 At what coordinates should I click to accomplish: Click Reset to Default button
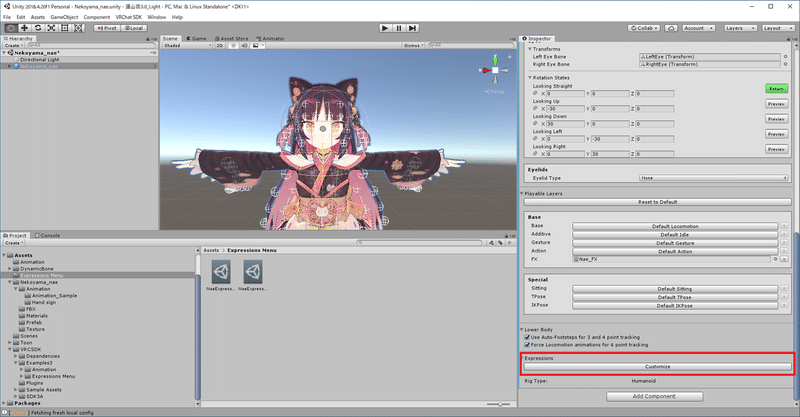coord(658,202)
